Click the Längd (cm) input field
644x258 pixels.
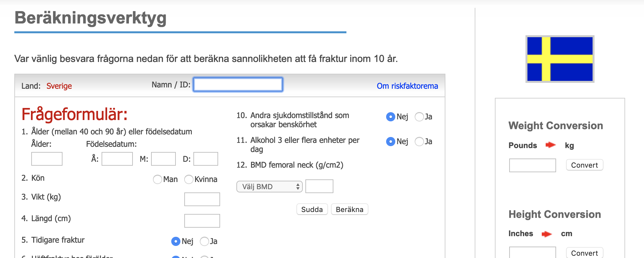pos(202,221)
